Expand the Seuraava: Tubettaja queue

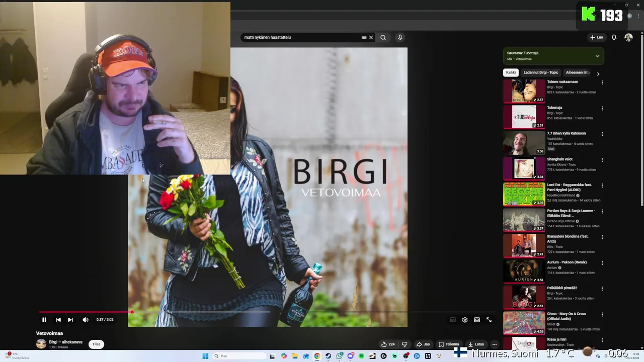597,56
